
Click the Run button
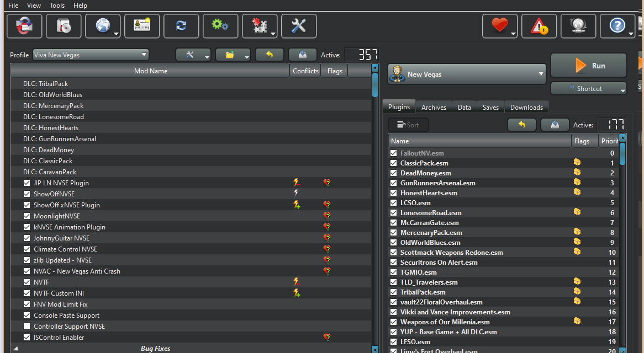(x=589, y=66)
